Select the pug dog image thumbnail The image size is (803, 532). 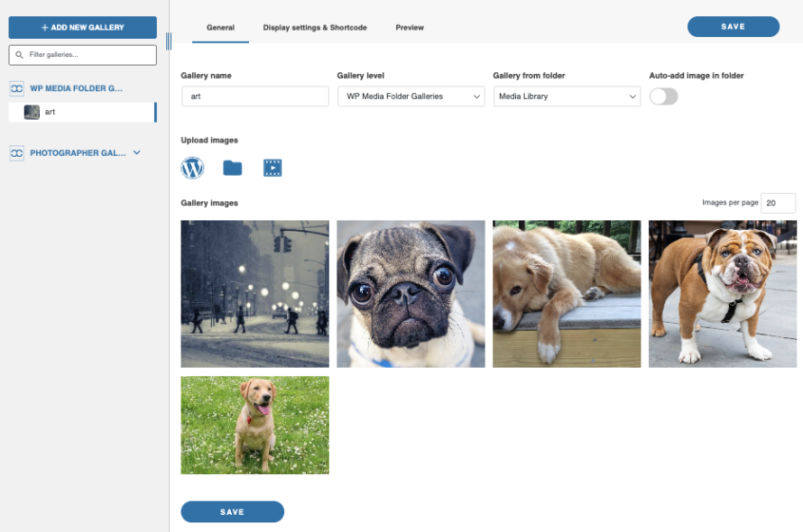(411, 294)
